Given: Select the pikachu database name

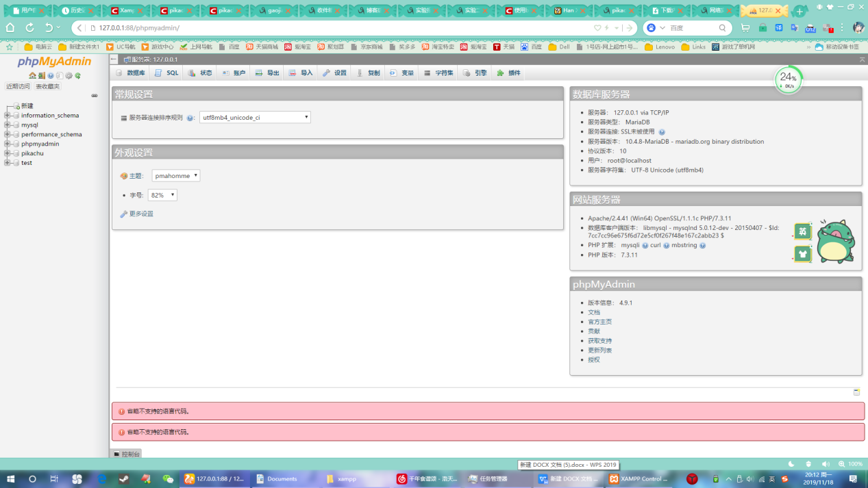Looking at the screenshot, I should tap(32, 153).
